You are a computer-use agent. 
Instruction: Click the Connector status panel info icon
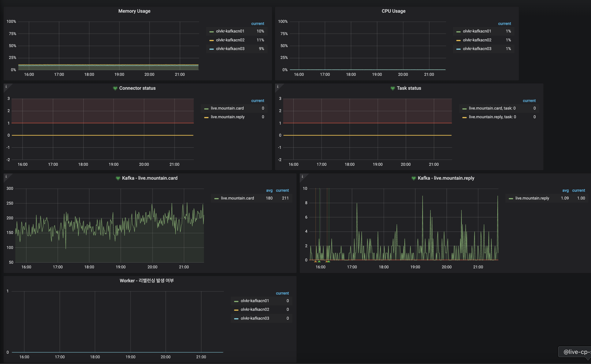6,87
